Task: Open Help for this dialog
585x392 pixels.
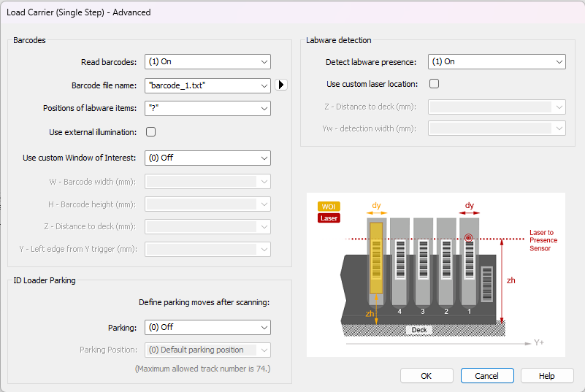Action: click(546, 376)
